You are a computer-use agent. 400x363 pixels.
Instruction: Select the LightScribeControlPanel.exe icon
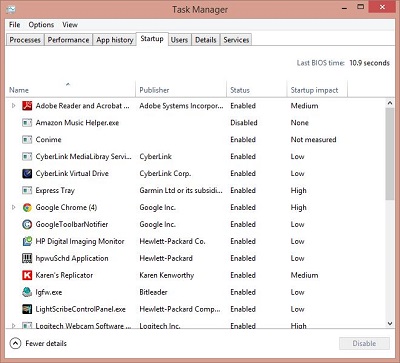pos(27,309)
